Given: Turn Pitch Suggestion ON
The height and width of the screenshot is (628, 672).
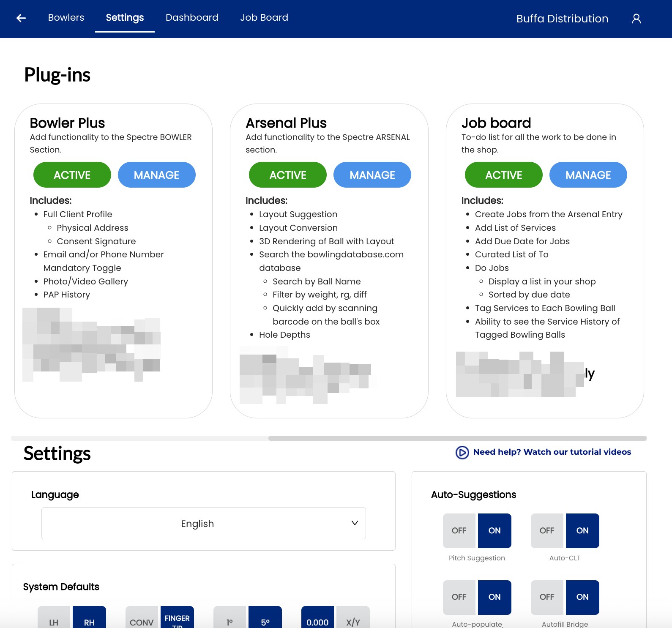Looking at the screenshot, I should [494, 531].
